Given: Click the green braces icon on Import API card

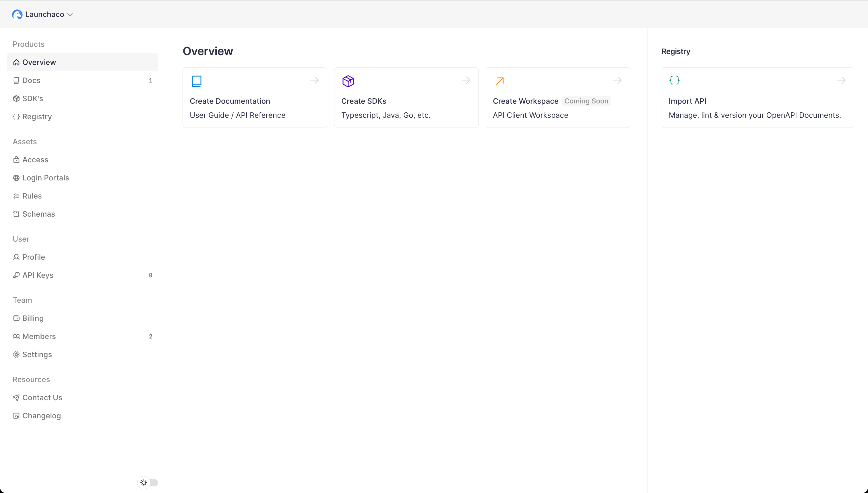Looking at the screenshot, I should click(x=675, y=80).
